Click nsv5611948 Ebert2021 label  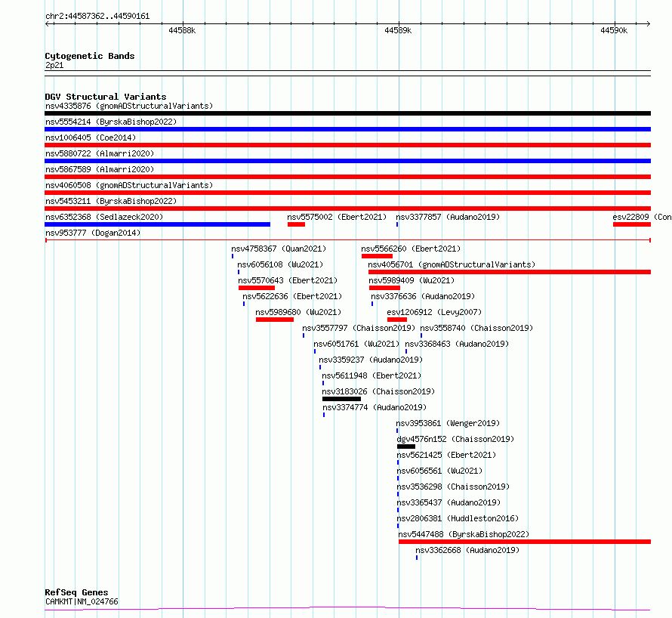coord(371,375)
